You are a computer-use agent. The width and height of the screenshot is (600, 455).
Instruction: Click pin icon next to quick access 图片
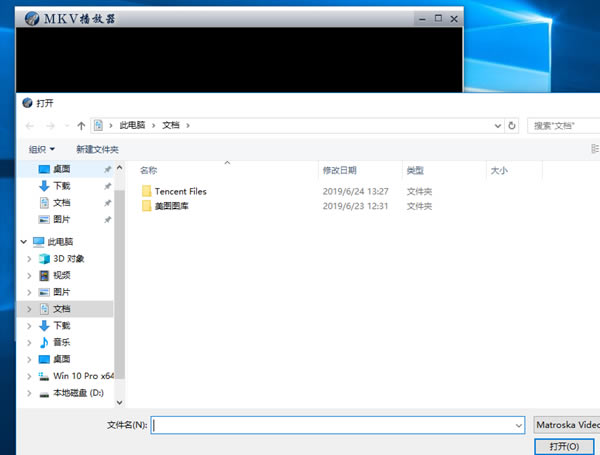(108, 220)
